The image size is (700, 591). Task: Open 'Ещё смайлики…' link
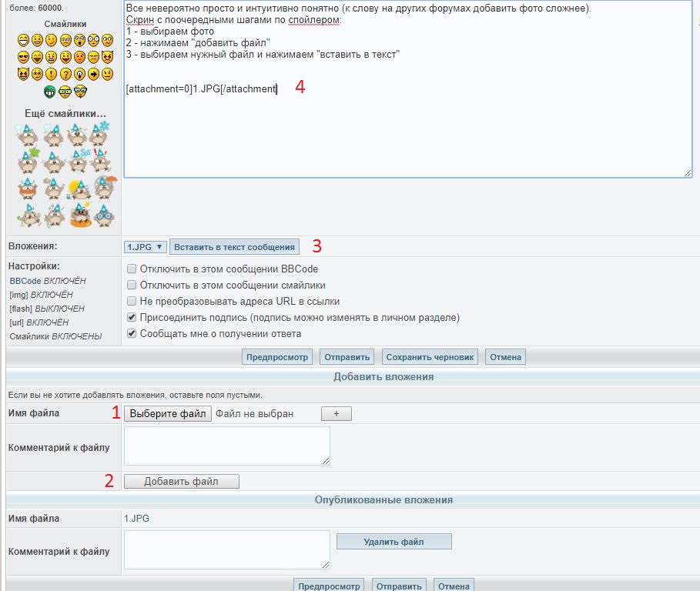65,114
